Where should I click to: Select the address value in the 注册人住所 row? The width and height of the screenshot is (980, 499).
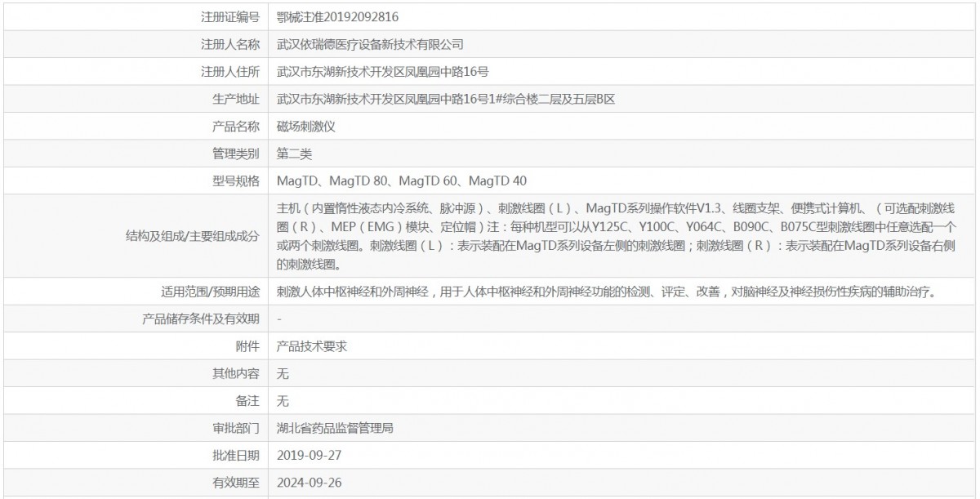pos(384,71)
